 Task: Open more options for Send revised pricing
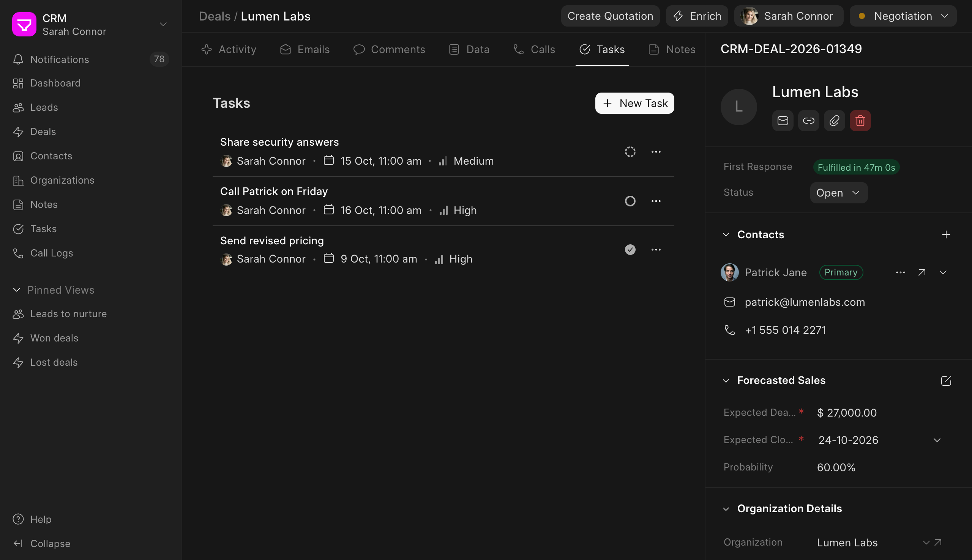tap(656, 250)
